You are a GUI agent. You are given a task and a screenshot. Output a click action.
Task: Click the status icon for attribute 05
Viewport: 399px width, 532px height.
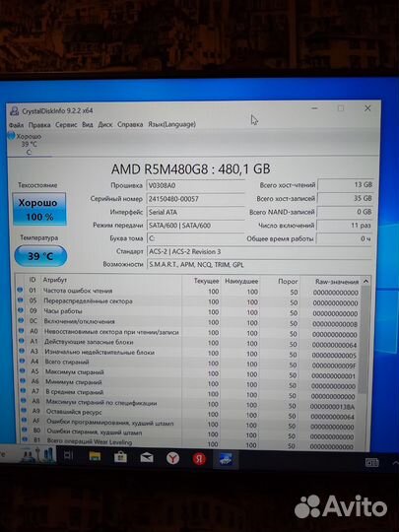point(20,299)
